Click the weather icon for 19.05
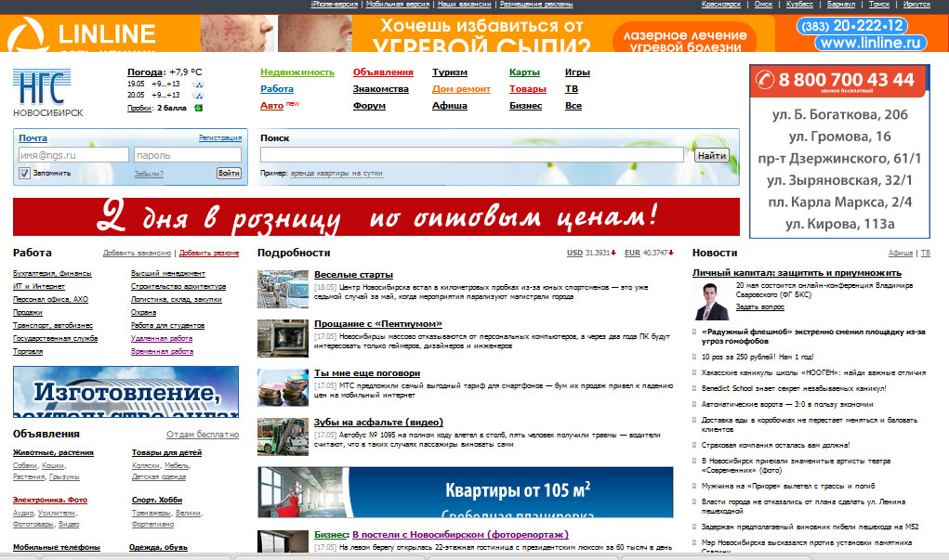 coord(198,85)
